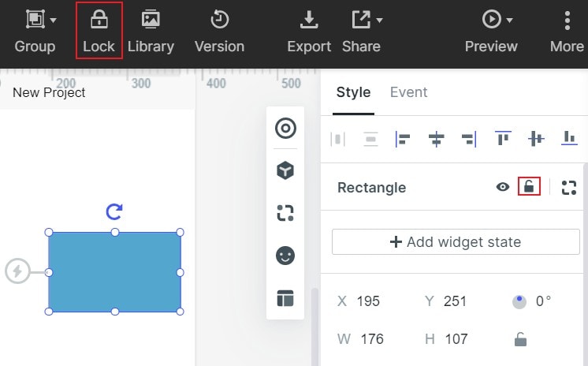588x366 pixels.
Task: Click the Y position field
Action: click(455, 301)
